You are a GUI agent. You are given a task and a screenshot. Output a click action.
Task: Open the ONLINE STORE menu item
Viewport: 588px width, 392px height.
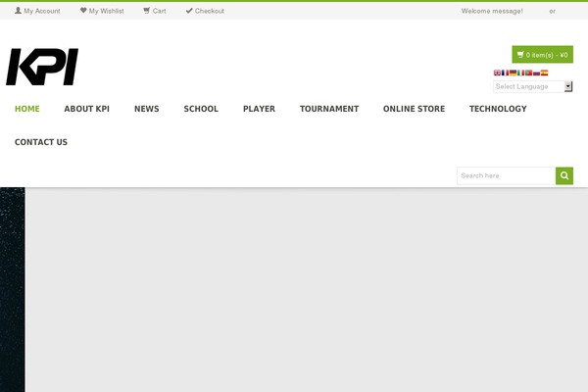[414, 109]
